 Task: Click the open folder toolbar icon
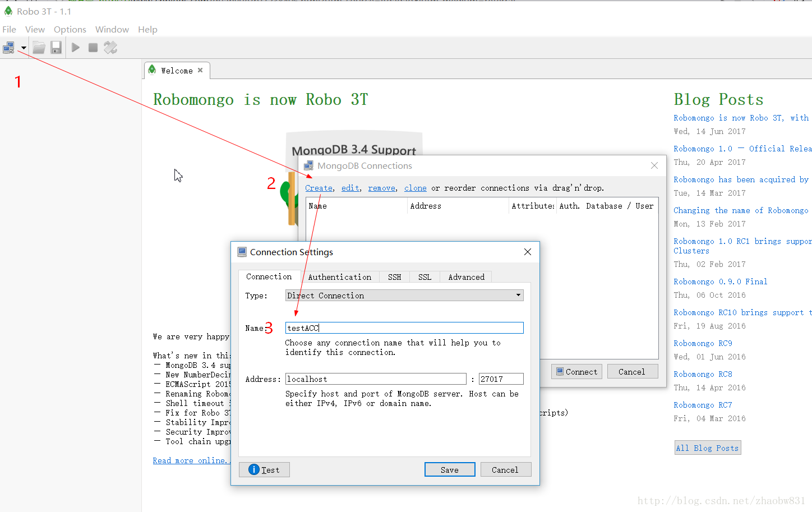tap(39, 48)
